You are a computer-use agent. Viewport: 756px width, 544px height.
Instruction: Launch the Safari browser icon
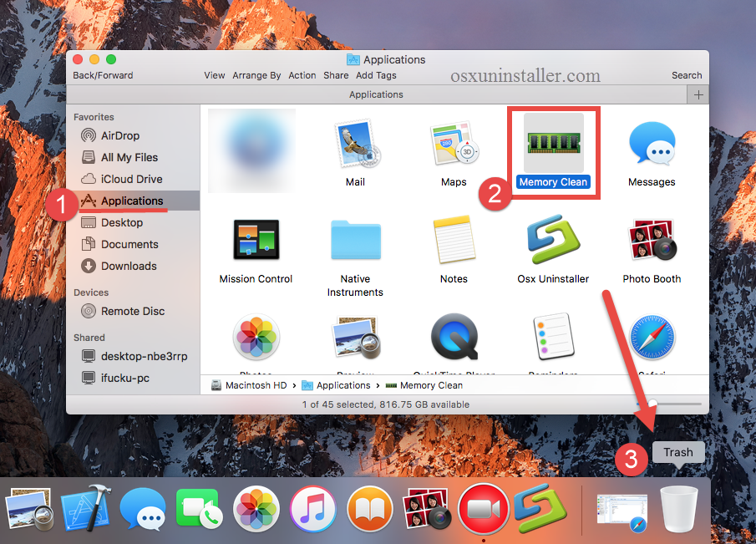(652, 337)
